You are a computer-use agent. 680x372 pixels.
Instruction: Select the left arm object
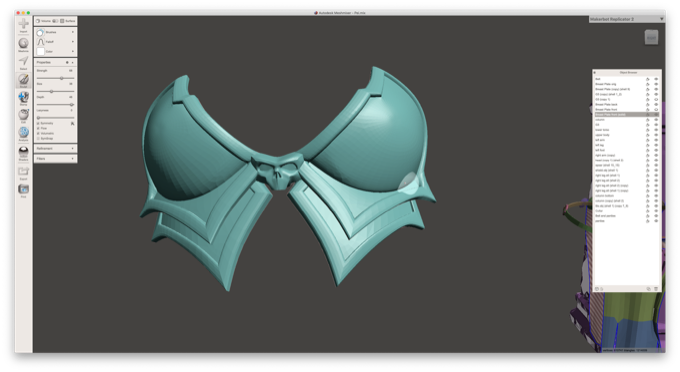pyautogui.click(x=600, y=140)
